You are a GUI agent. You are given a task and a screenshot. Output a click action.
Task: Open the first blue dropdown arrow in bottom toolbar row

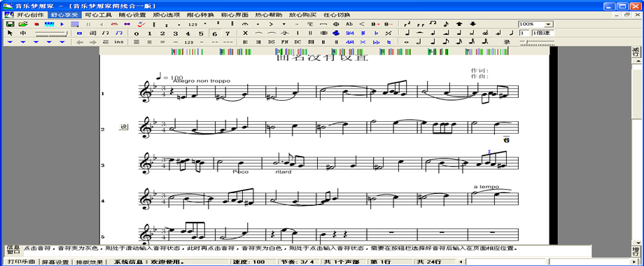click(x=10, y=42)
